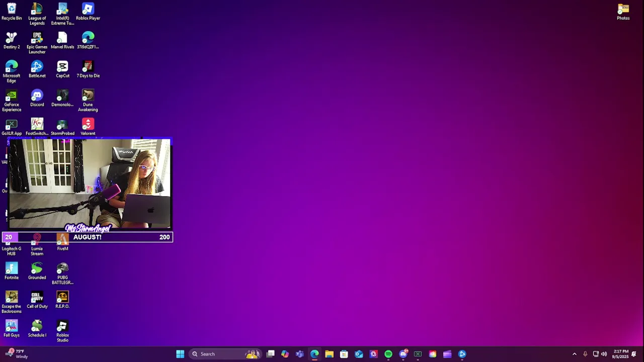The height and width of the screenshot is (362, 644).
Task: Select the League of Legends shortcut
Action: [x=37, y=14]
